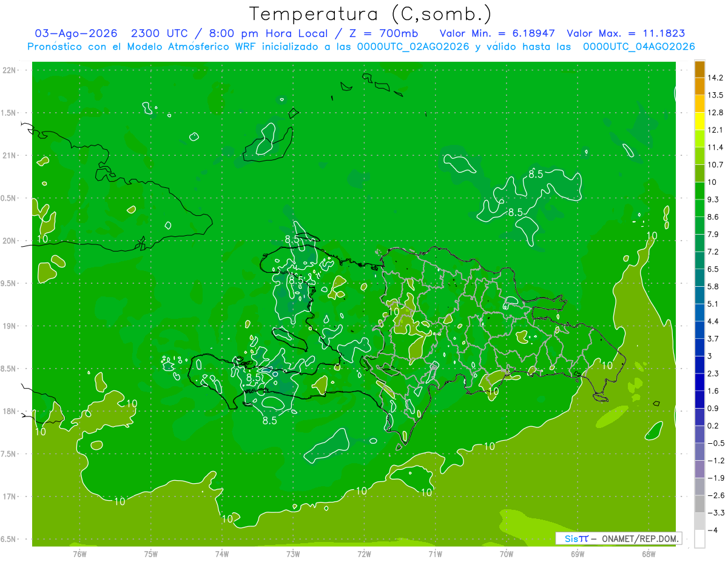Image resolution: width=728 pixels, height=562 pixels.
Task: Click the "68W" longitude label
Action: coord(649,554)
